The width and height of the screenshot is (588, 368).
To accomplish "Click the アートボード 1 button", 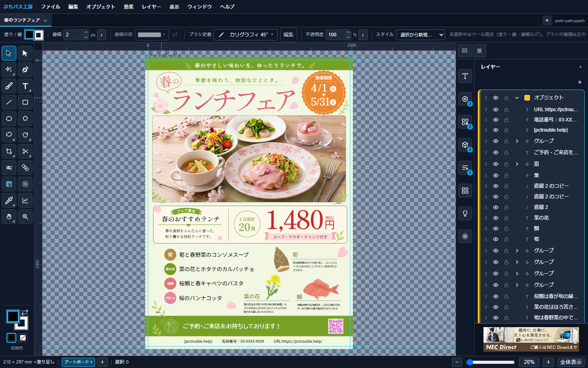I will pyautogui.click(x=78, y=362).
